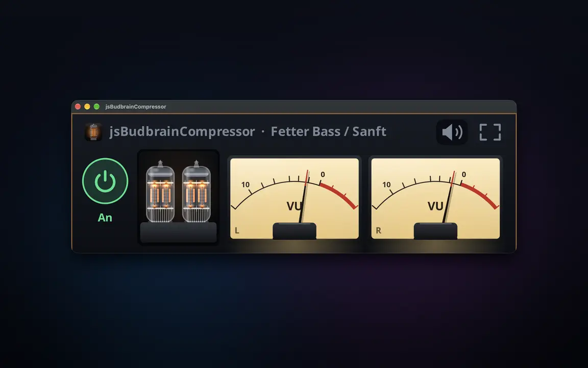
Task: Click the vacuum tubes display
Action: pos(179,197)
